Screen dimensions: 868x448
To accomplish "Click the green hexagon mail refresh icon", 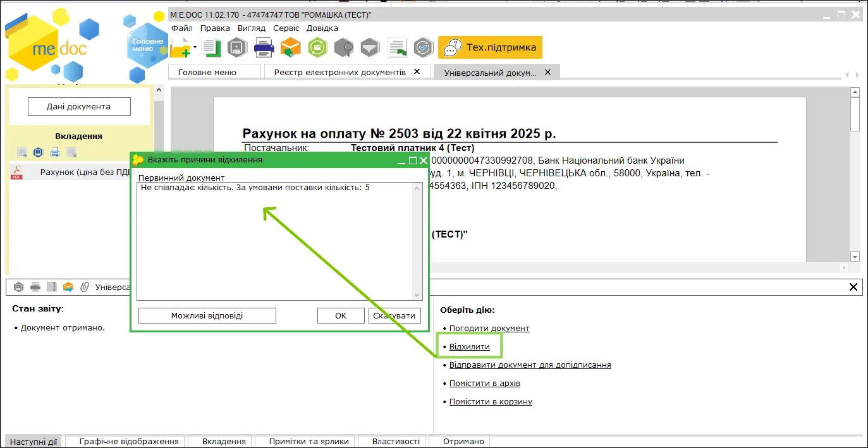I will [317, 47].
